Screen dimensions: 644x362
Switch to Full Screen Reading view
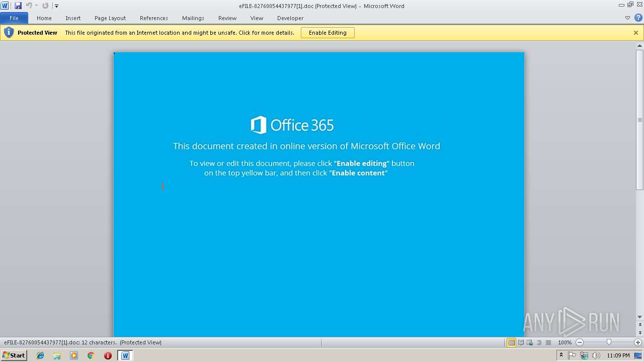(521, 342)
